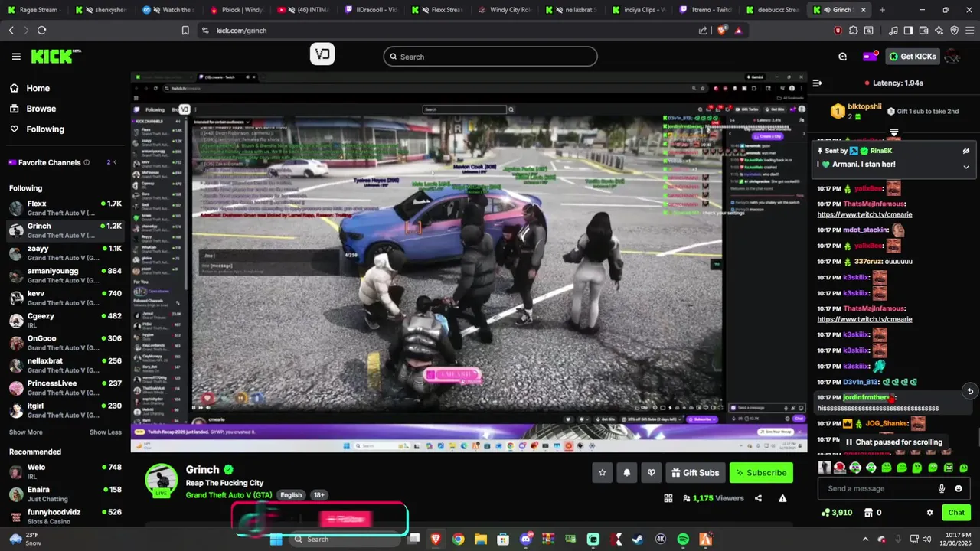The image size is (980, 551).
Task: Click Chat paused for scrolling bar
Action: click(893, 442)
